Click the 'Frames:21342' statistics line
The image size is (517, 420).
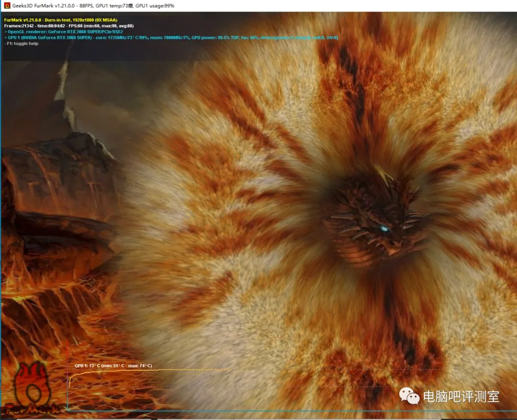click(69, 26)
